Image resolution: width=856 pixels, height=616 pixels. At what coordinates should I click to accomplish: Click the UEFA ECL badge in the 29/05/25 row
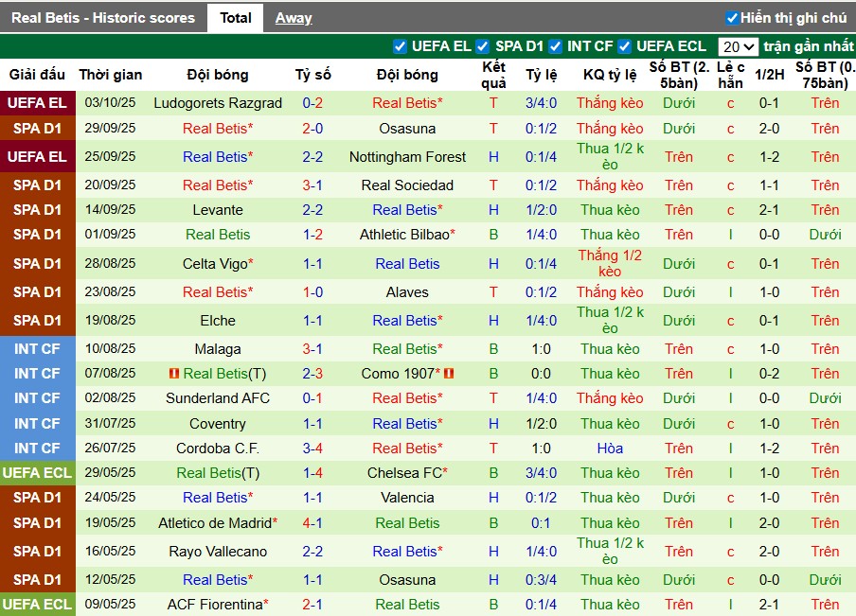(x=38, y=473)
